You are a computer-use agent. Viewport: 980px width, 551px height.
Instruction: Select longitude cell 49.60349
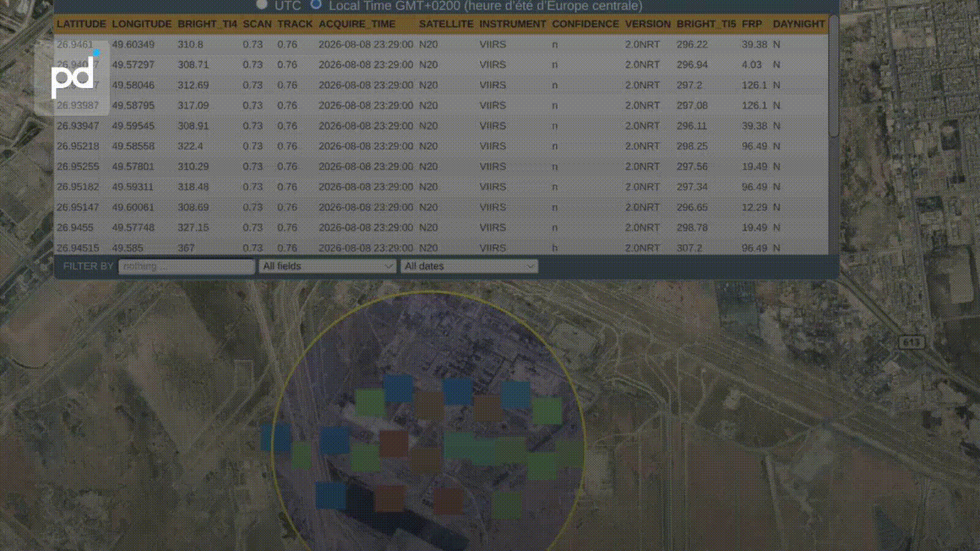click(134, 45)
